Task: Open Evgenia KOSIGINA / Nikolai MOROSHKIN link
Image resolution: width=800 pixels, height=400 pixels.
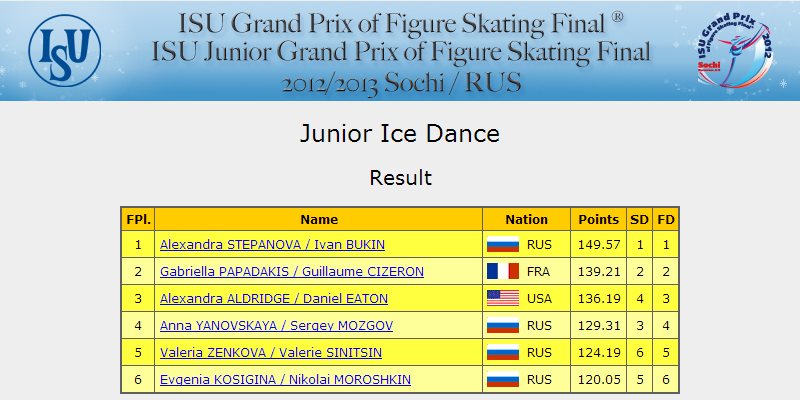Action: click(285, 380)
